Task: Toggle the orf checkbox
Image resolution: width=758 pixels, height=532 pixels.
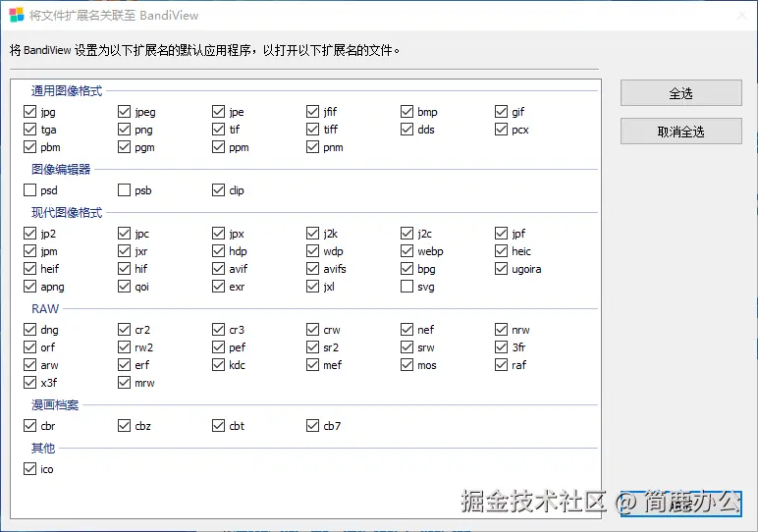Action: coord(30,346)
